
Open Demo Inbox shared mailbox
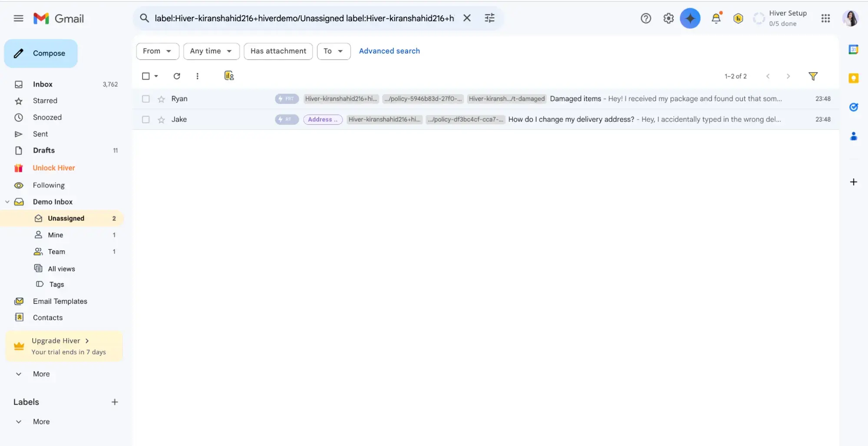tap(53, 202)
